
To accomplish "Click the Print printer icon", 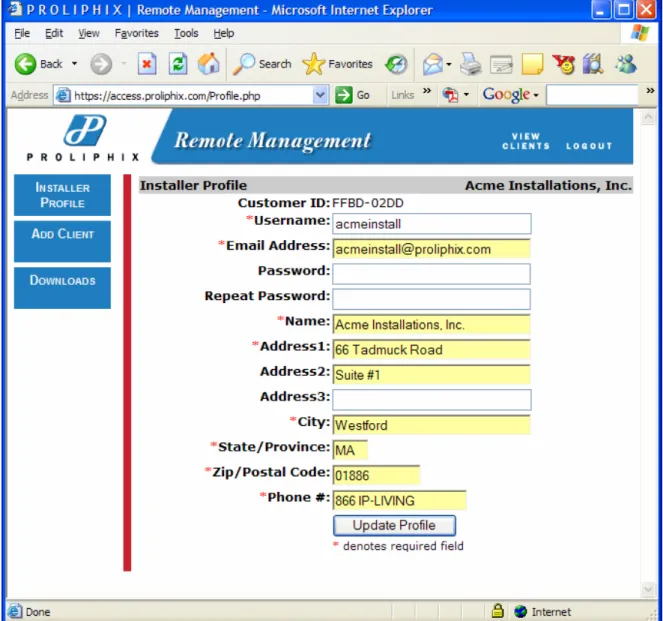I will (470, 64).
